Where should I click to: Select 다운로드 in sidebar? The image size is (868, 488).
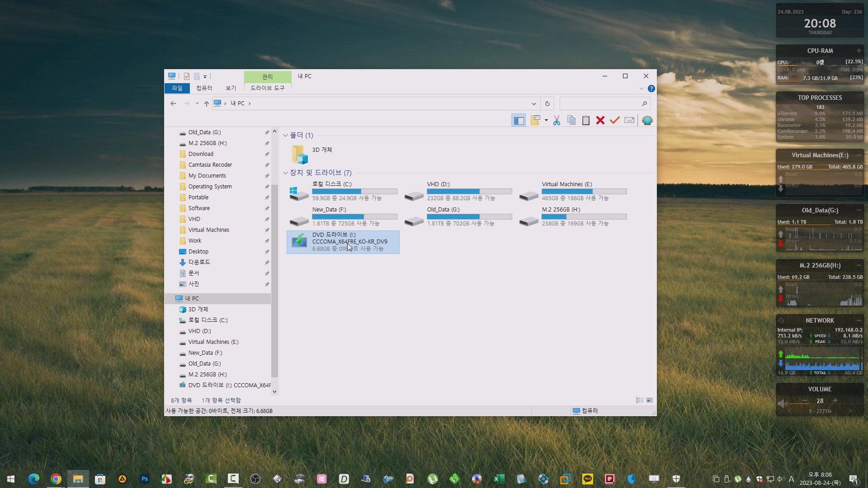click(x=199, y=263)
